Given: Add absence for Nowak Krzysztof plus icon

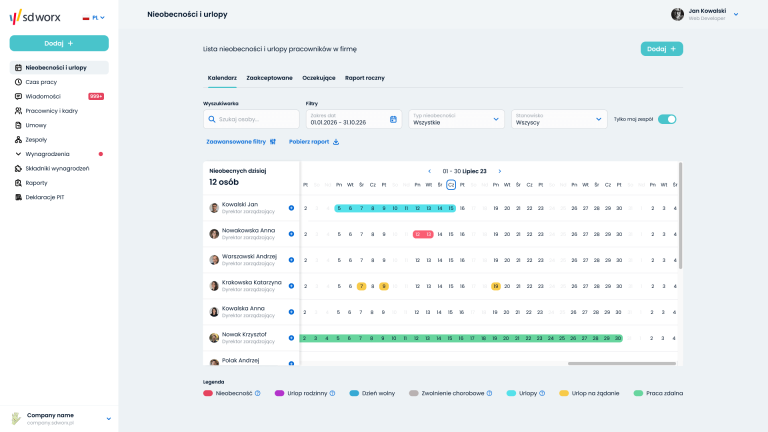Looking at the screenshot, I should pos(291,338).
